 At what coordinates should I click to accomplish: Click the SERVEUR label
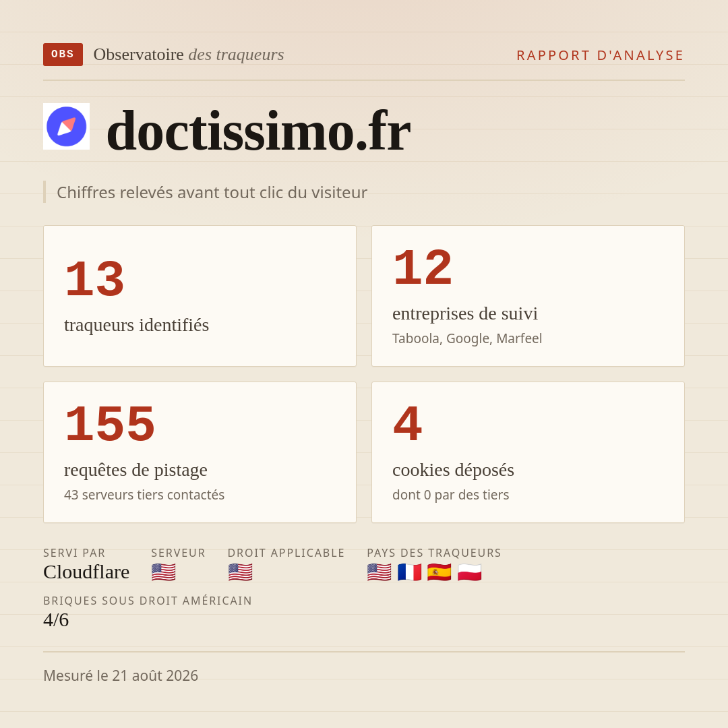click(178, 553)
